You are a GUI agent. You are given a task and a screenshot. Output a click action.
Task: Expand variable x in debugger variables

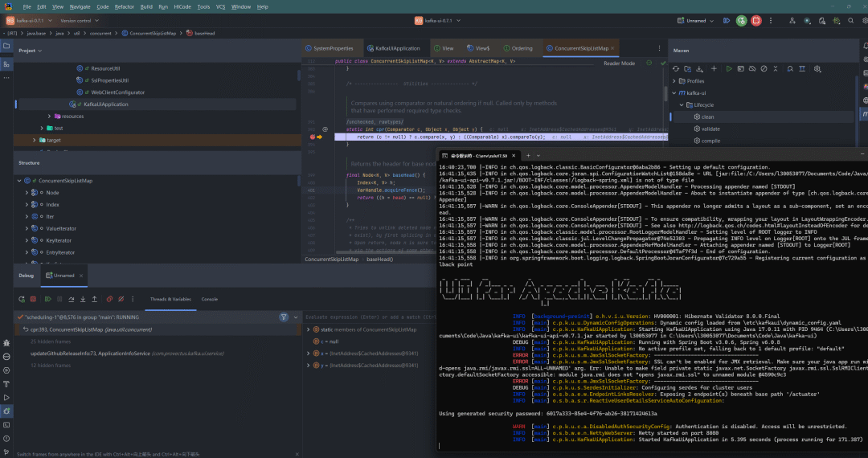tap(309, 354)
